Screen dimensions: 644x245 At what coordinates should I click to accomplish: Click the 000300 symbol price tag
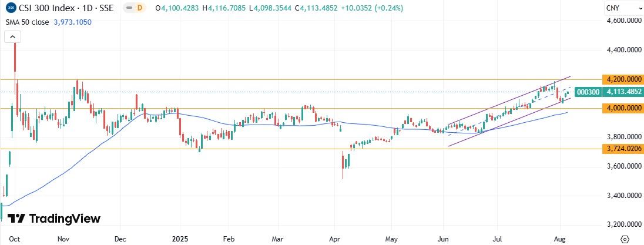coord(588,92)
